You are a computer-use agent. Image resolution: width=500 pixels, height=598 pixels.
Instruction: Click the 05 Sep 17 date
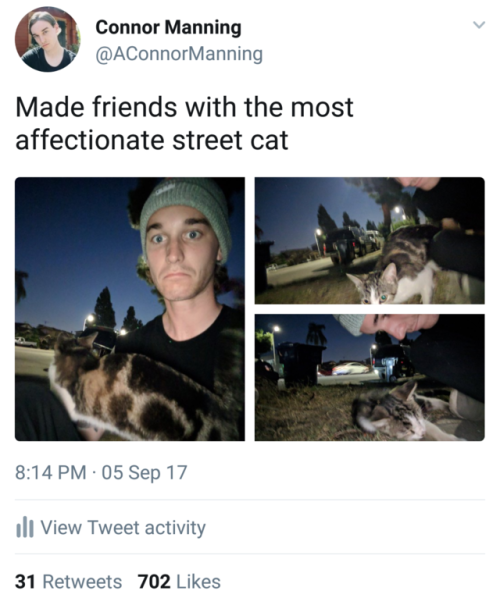[x=144, y=472]
